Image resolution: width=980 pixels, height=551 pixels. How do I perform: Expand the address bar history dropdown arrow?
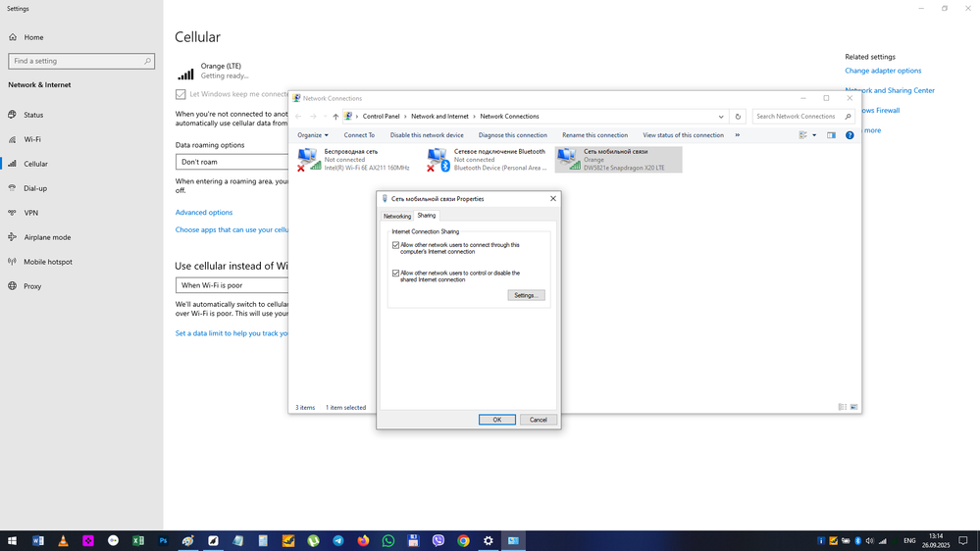pos(721,117)
